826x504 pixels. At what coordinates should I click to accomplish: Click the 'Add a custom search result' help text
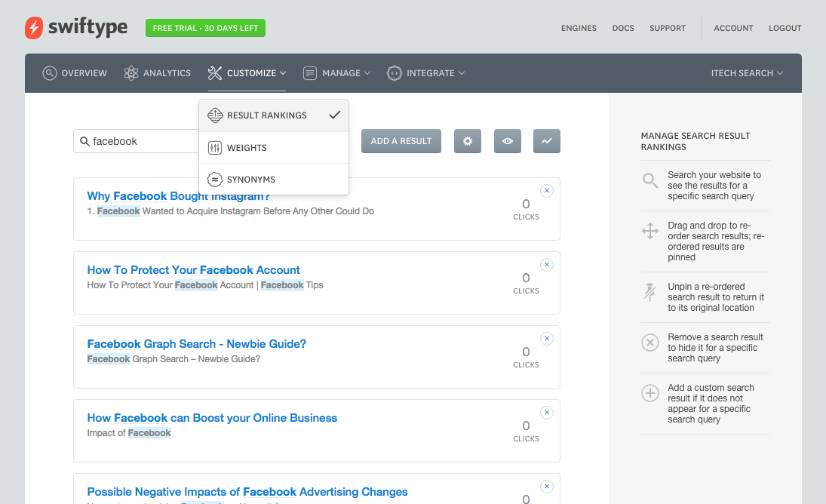711,404
